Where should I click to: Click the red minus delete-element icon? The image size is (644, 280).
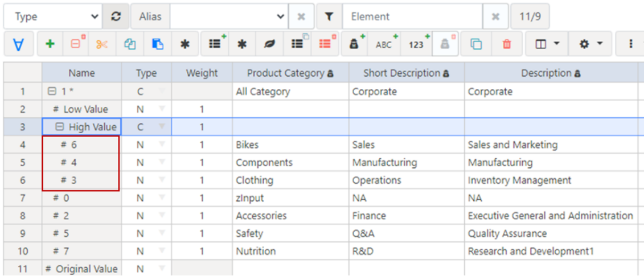click(76, 44)
